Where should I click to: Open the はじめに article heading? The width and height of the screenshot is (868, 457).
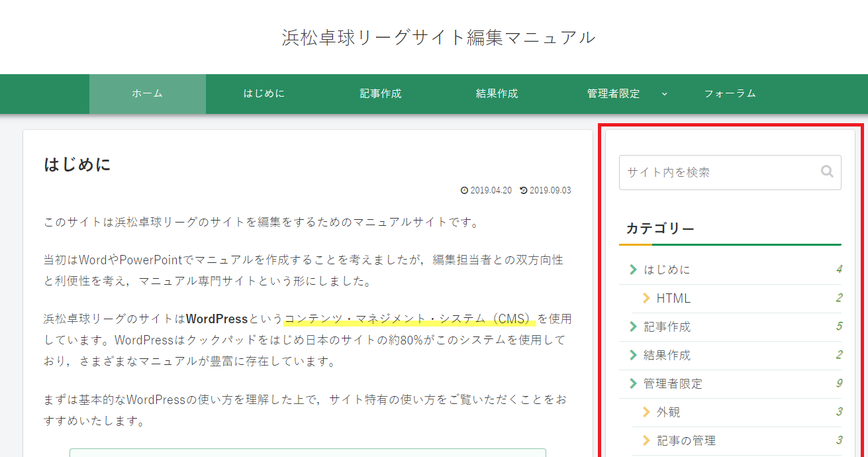click(x=77, y=164)
